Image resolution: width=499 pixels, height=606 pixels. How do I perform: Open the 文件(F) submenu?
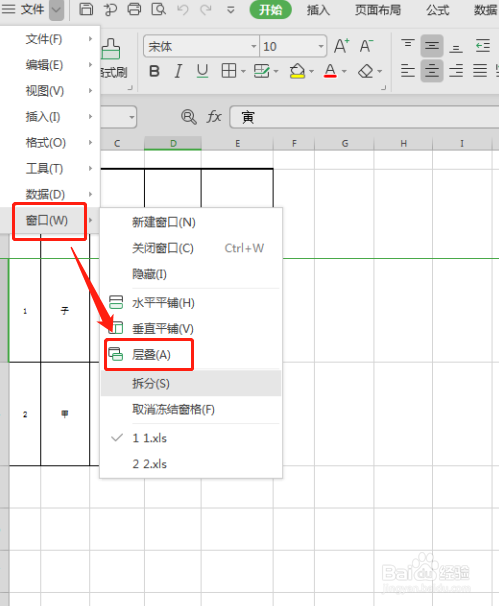click(x=50, y=39)
